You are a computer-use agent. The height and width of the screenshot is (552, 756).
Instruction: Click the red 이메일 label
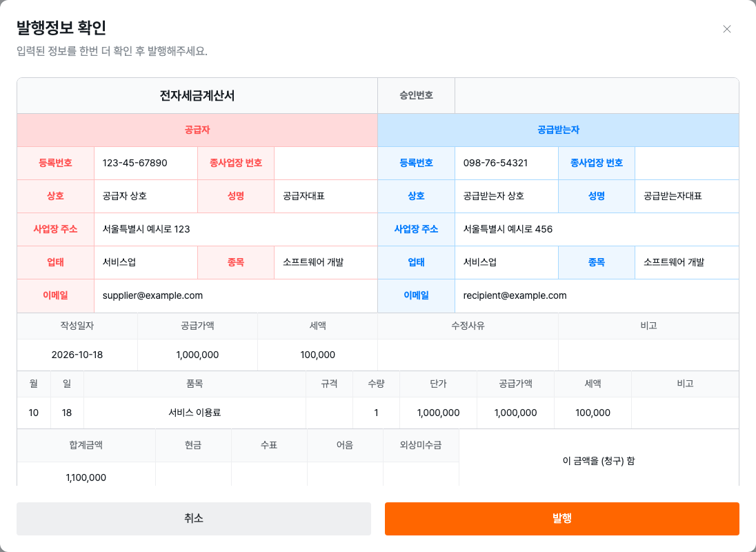click(55, 295)
